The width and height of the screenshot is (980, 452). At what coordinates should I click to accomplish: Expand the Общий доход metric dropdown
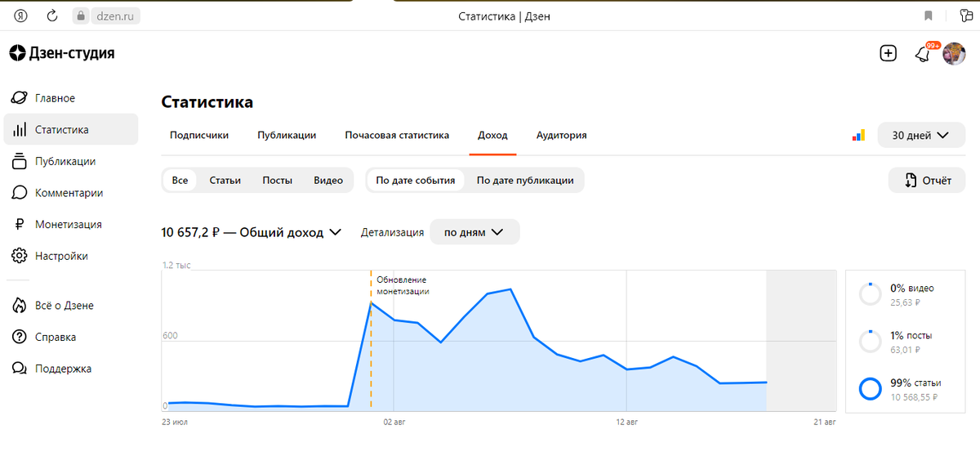[252, 232]
